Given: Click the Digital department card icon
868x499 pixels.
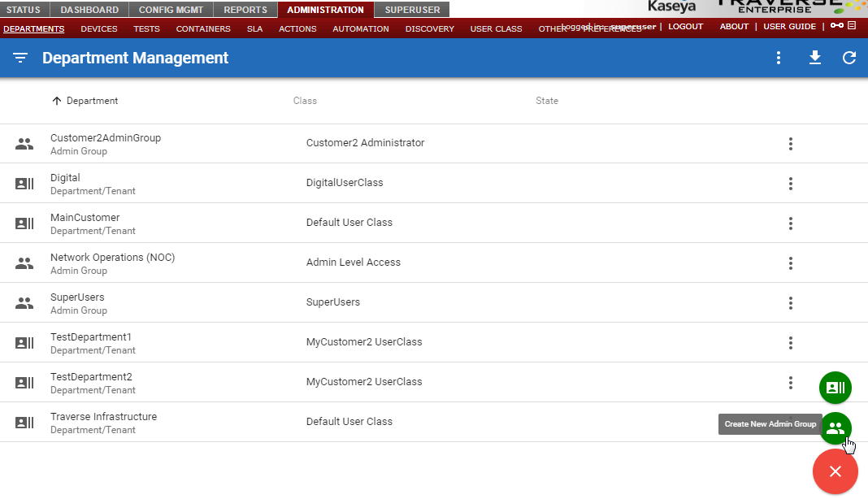Looking at the screenshot, I should (x=24, y=184).
